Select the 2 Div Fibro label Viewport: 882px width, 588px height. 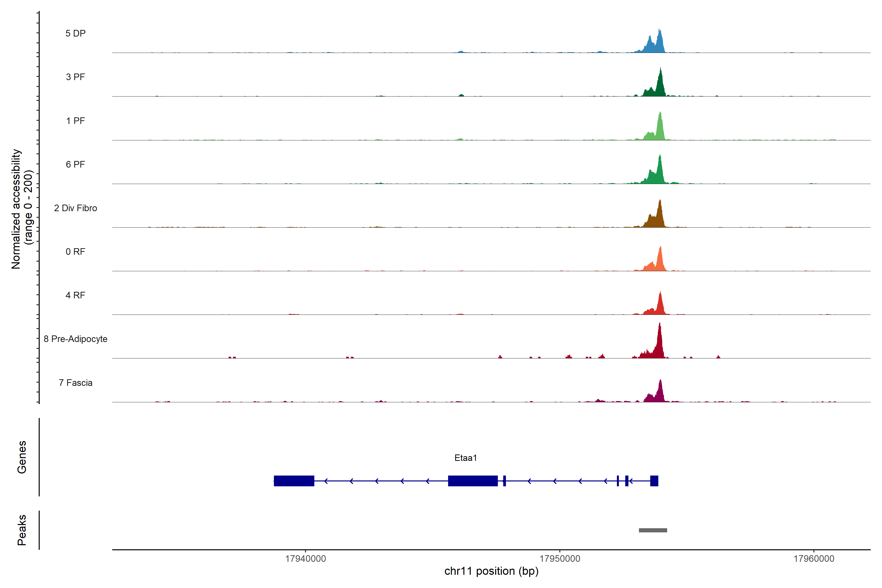pos(75,208)
